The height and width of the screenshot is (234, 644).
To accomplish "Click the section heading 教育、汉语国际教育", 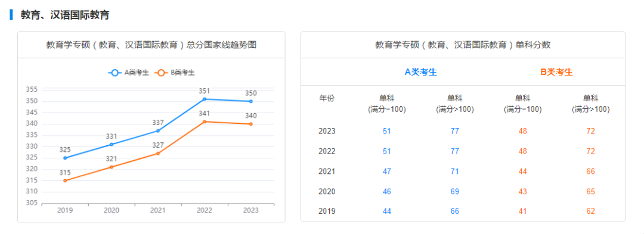I will (x=65, y=15).
